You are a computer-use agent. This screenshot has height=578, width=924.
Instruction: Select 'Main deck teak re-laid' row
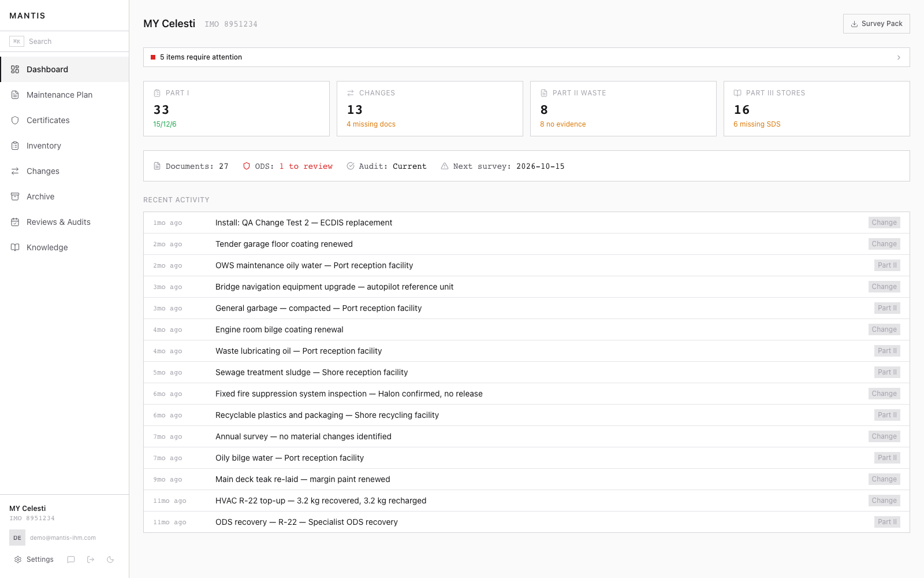click(x=527, y=479)
